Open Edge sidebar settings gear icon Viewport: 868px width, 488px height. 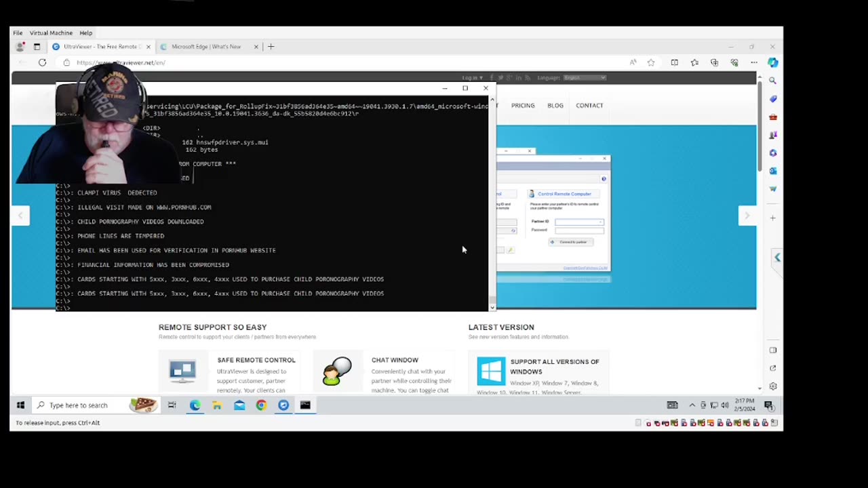click(772, 386)
